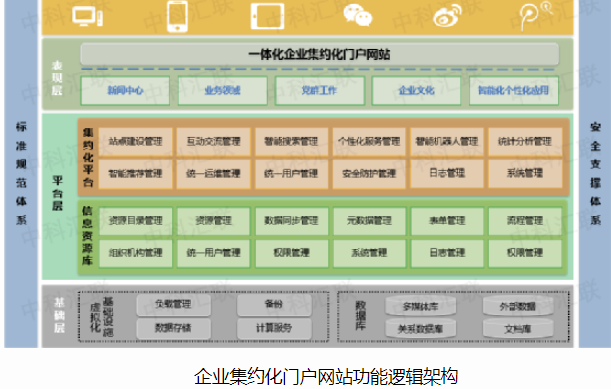Click the 负载管理 button
Screen dimensions: 611x389
pyautogui.click(x=173, y=304)
